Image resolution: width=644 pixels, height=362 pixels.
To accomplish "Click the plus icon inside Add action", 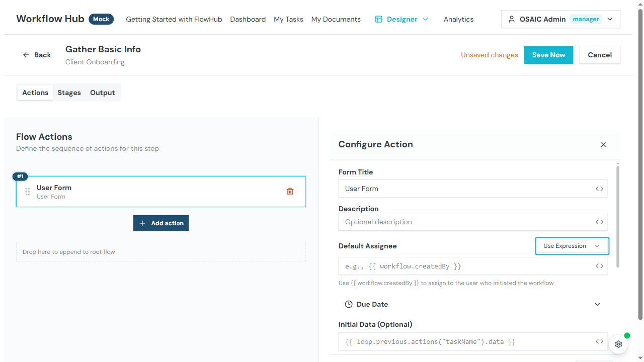I will [x=143, y=223].
